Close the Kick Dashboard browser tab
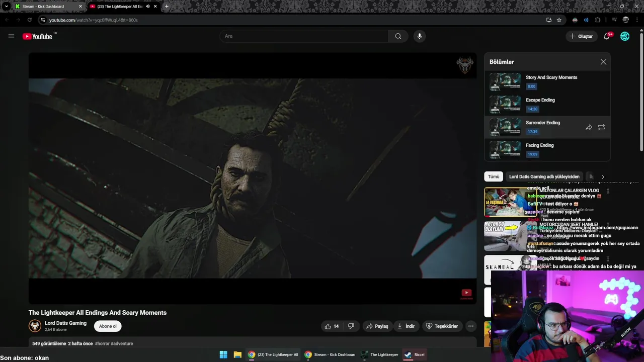 pos(80,7)
